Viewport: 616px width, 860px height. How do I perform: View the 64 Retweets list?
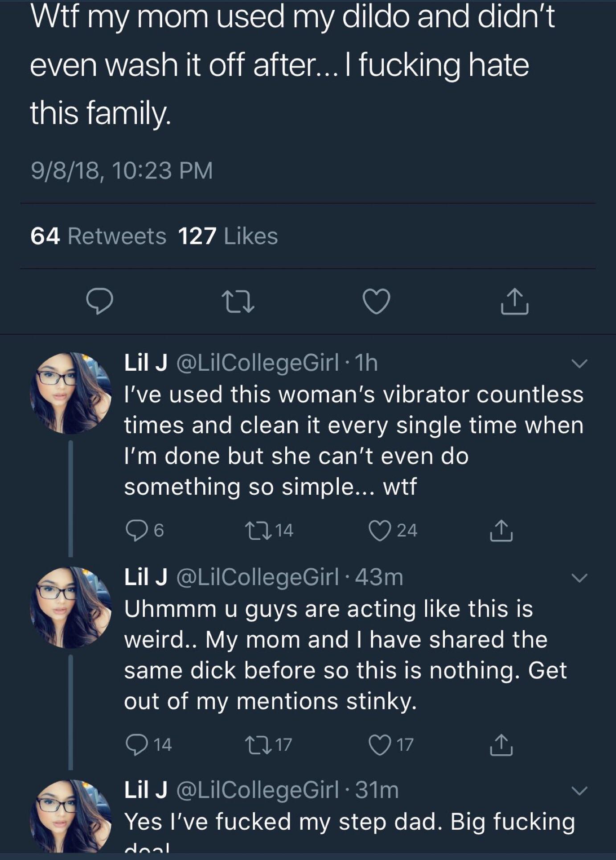pyautogui.click(x=98, y=236)
